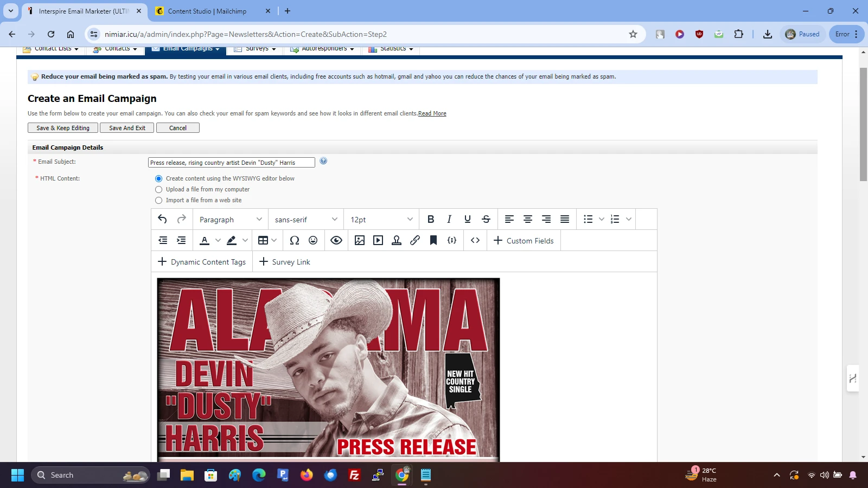Open the source code view icon

(475, 240)
